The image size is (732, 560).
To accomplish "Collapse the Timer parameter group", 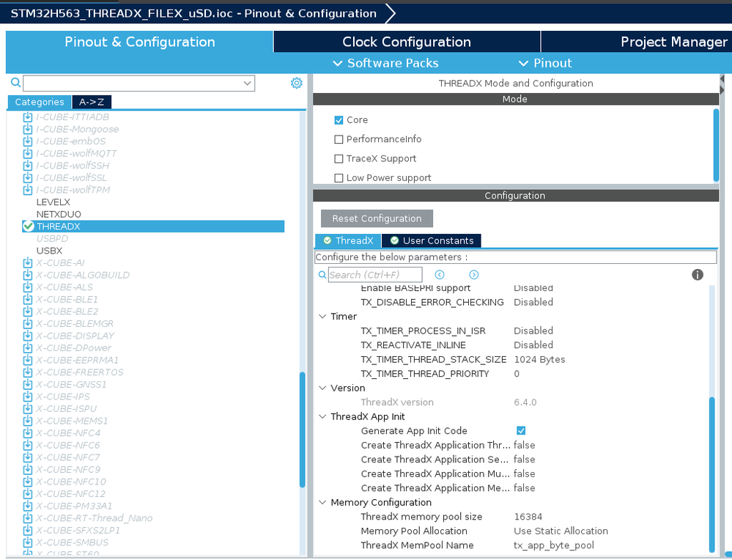I will (322, 316).
